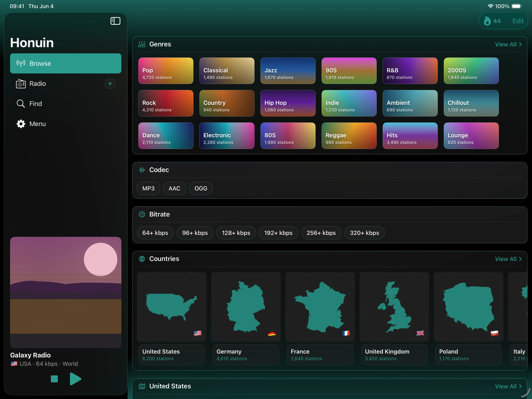
Task: Open the Electronic genre card
Action: (227, 136)
